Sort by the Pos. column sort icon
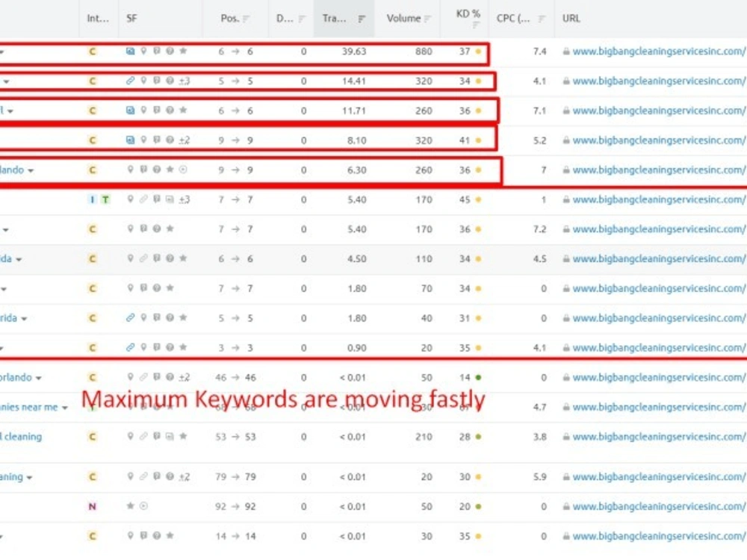This screenshot has height=560, width=747. point(246,19)
